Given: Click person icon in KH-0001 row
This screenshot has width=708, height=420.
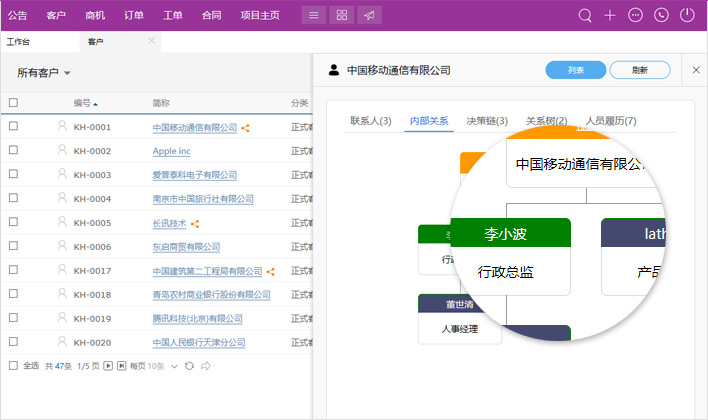Looking at the screenshot, I should [62, 126].
